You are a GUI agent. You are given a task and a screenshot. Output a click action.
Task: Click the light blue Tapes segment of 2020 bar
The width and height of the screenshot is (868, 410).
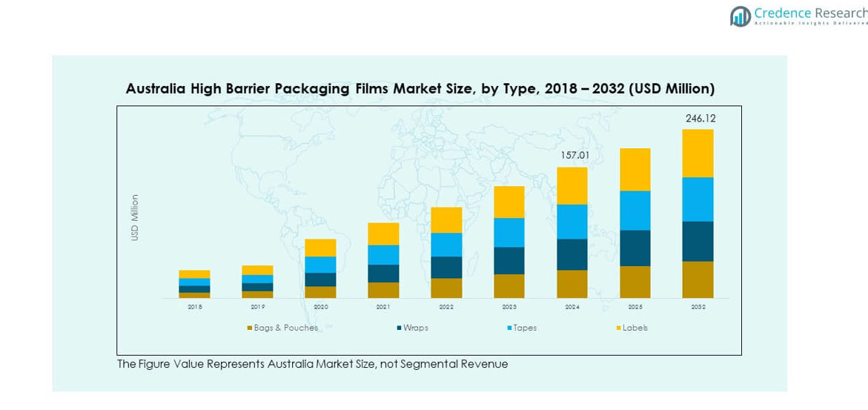[320, 265]
